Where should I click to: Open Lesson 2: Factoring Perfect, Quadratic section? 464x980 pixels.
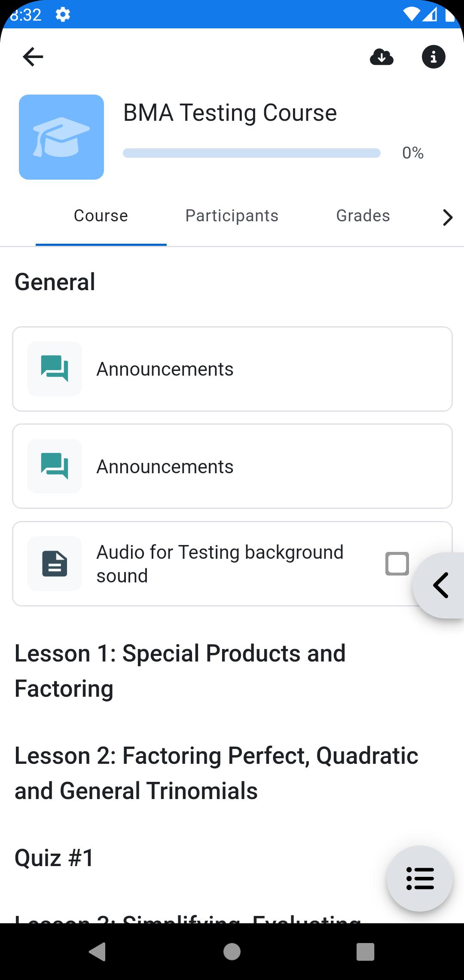[x=217, y=773]
